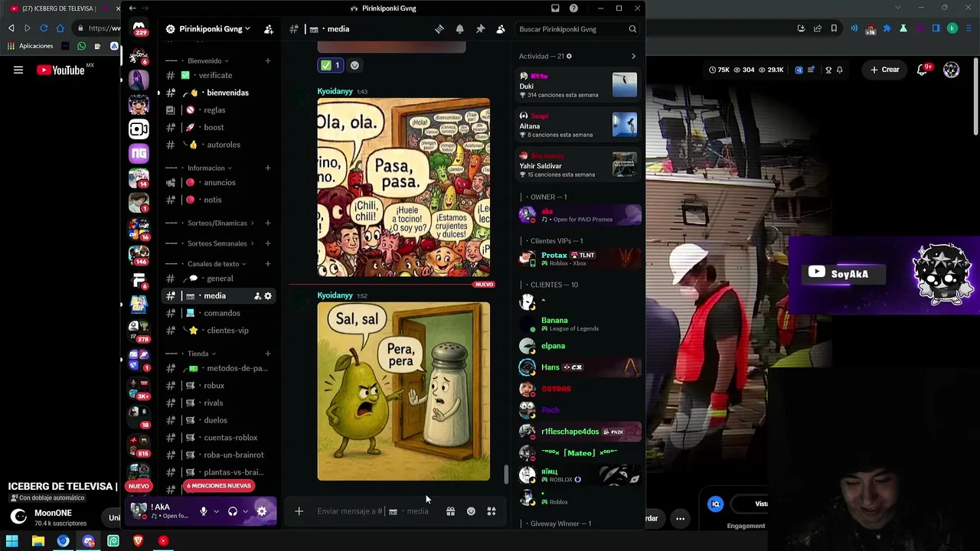Open Discord direct messages home icon
Viewport: 980px width, 551px height.
click(x=139, y=28)
